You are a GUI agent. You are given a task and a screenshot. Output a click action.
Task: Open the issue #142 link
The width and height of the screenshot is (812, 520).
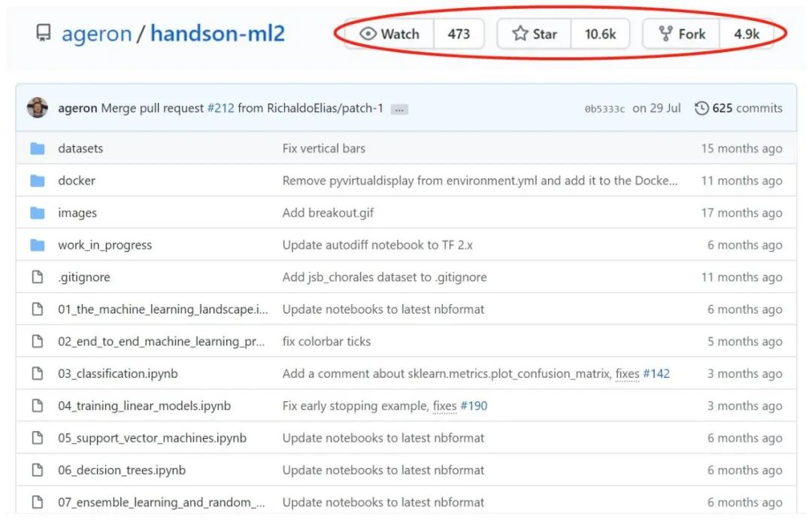(656, 374)
